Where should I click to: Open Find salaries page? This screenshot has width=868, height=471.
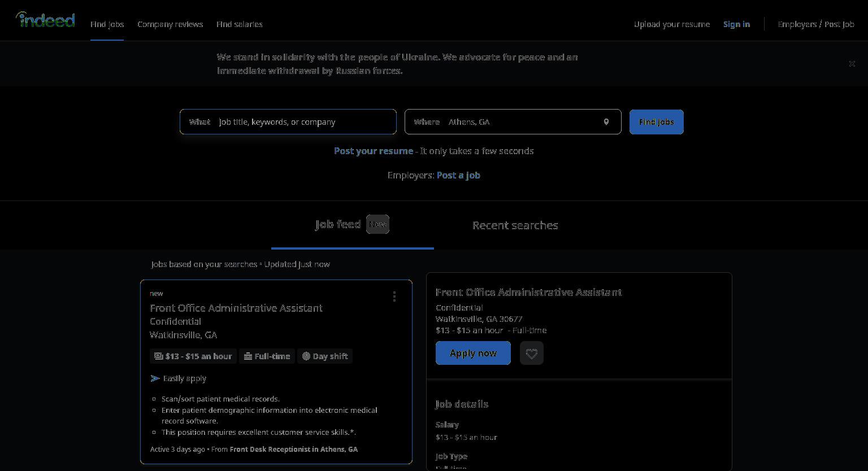240,24
